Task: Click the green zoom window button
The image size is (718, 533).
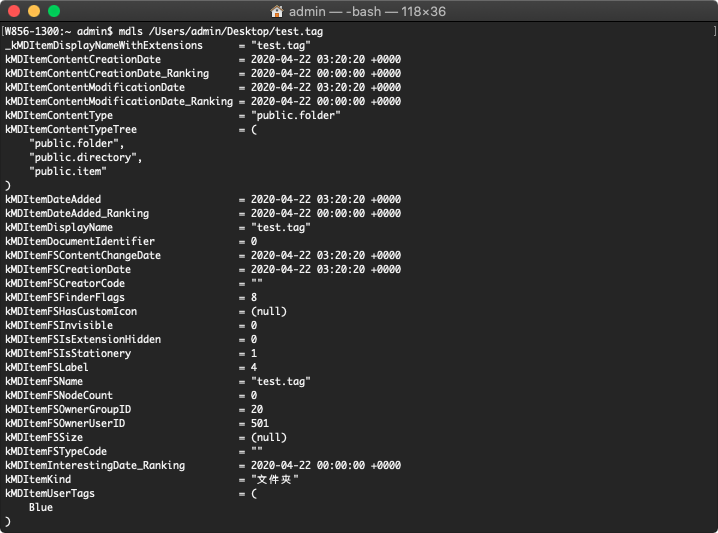Action: (x=54, y=11)
